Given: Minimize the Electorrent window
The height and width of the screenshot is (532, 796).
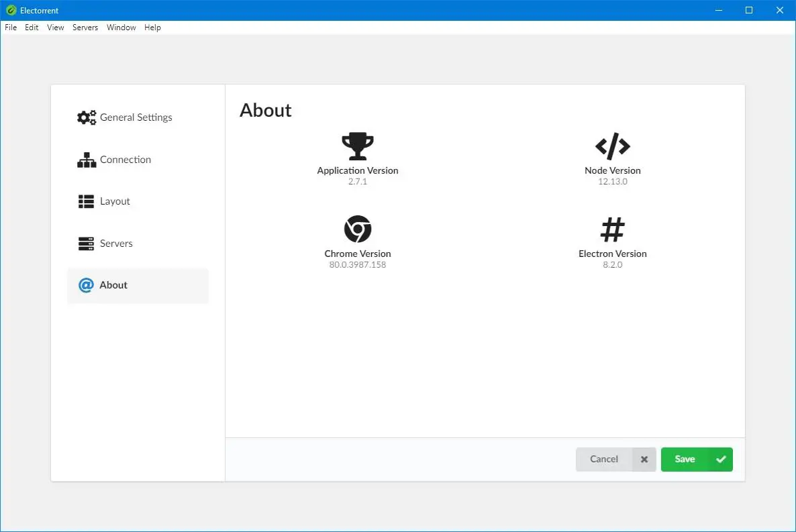Looking at the screenshot, I should click(718, 10).
